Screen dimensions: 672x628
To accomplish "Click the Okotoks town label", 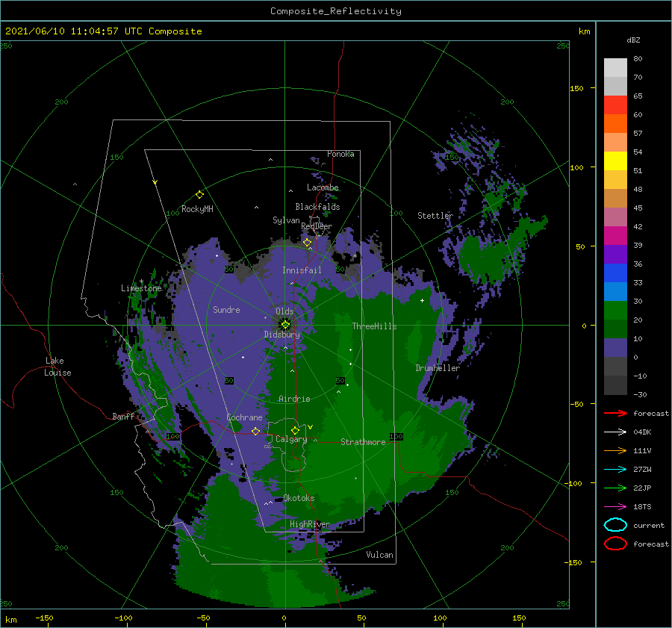I will click(x=299, y=498).
